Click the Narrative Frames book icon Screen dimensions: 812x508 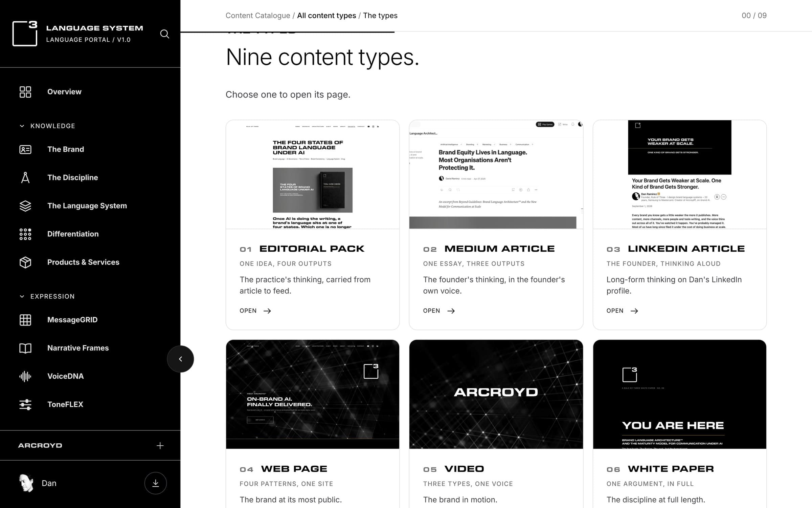pos(25,348)
